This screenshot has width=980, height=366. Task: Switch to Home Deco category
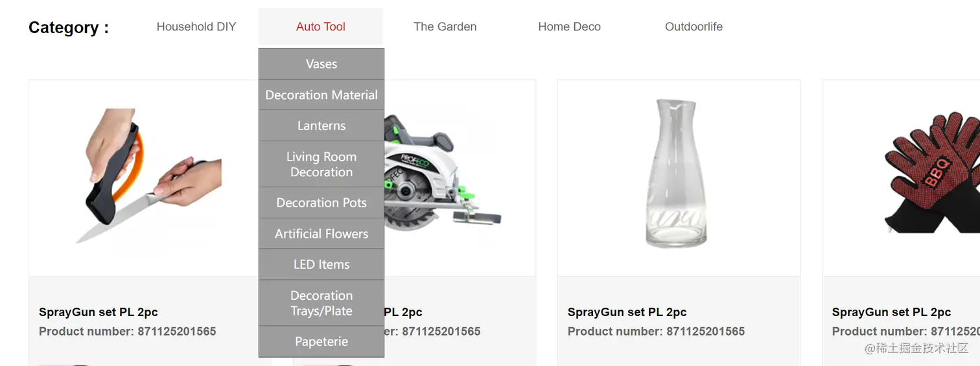[570, 27]
